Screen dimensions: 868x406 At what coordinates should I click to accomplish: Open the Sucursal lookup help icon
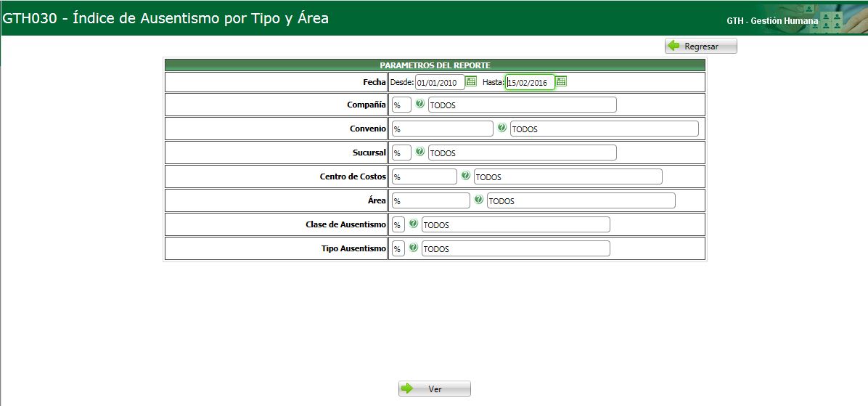419,151
